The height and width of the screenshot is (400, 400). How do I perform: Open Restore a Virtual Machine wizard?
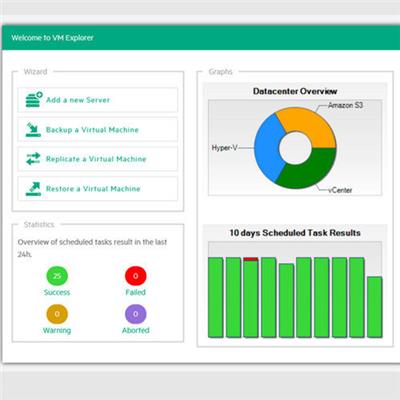[x=98, y=189]
